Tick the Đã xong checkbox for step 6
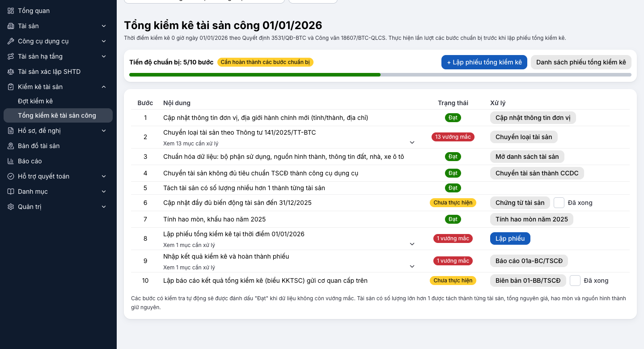Screen dimensions: 644x349 click(x=559, y=203)
